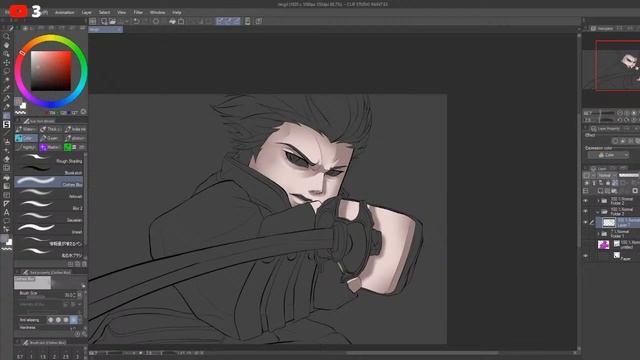The image size is (640, 360).
Task: Open the View menu
Action: (122, 12)
